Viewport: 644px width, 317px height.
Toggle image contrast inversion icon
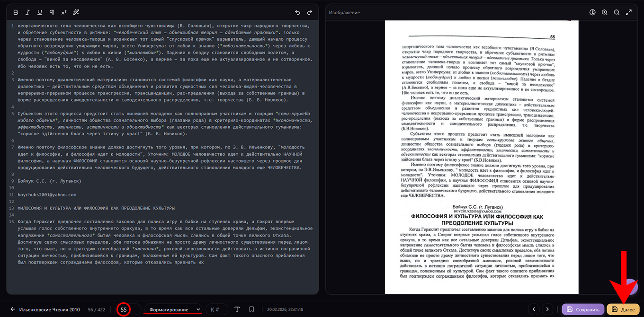coord(592,12)
